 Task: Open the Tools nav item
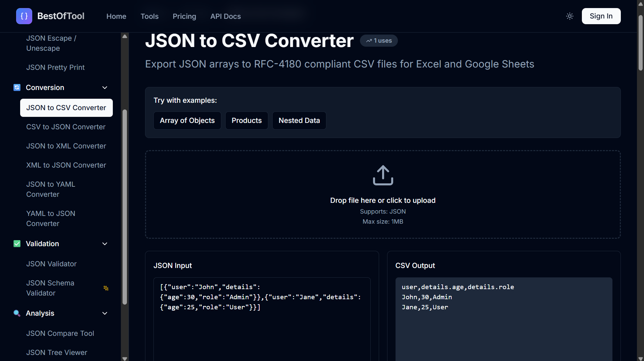point(149,16)
